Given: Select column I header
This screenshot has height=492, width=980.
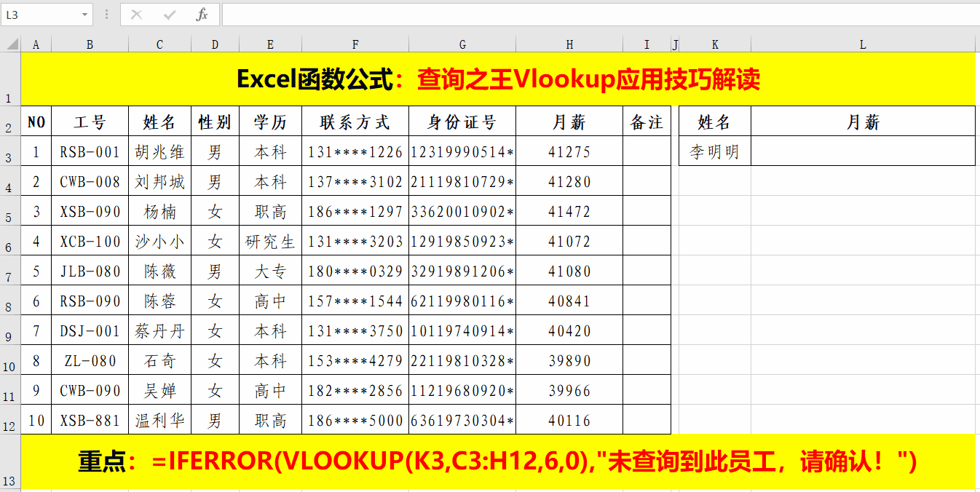Looking at the screenshot, I should (x=647, y=44).
